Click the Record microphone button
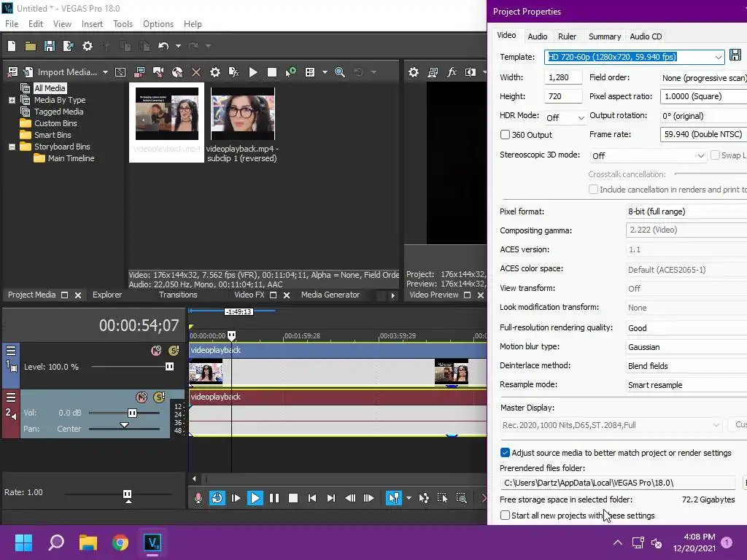747x560 pixels. pos(198,498)
